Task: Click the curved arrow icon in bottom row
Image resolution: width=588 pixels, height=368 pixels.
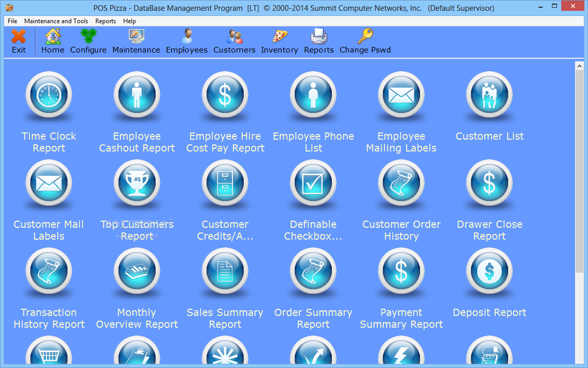Action: (313, 350)
